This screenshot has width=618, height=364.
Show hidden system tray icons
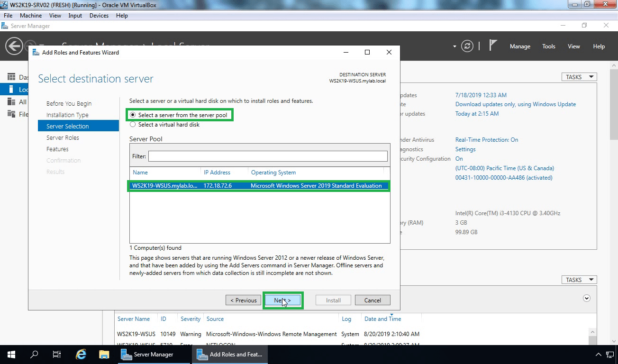pyautogui.click(x=598, y=355)
